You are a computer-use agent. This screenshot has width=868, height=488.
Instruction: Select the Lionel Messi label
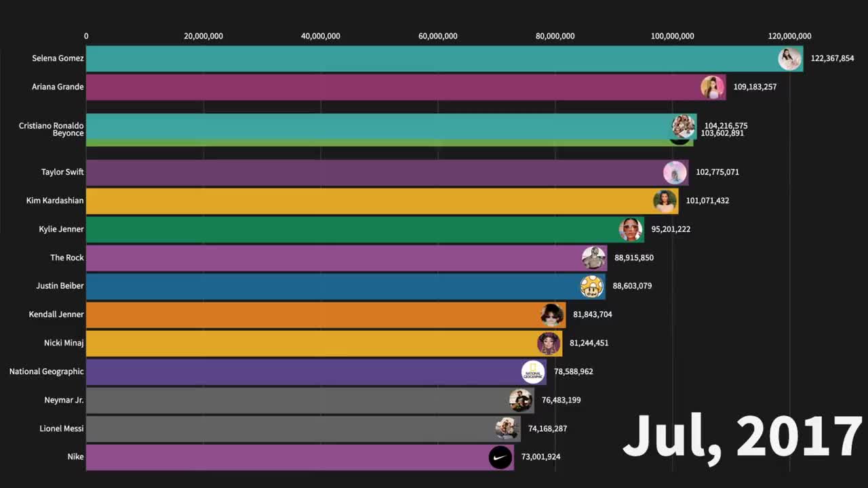(x=61, y=428)
